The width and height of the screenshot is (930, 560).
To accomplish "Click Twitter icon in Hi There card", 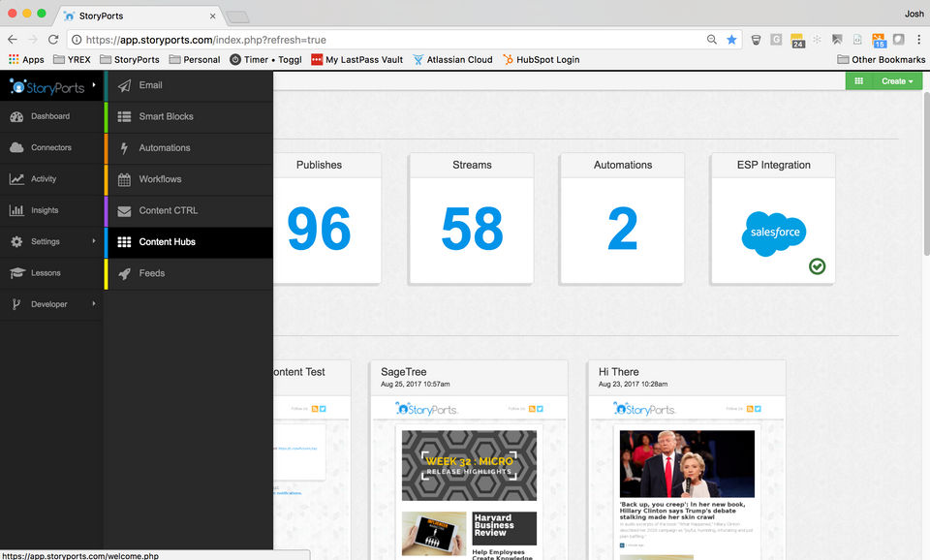I will (758, 409).
